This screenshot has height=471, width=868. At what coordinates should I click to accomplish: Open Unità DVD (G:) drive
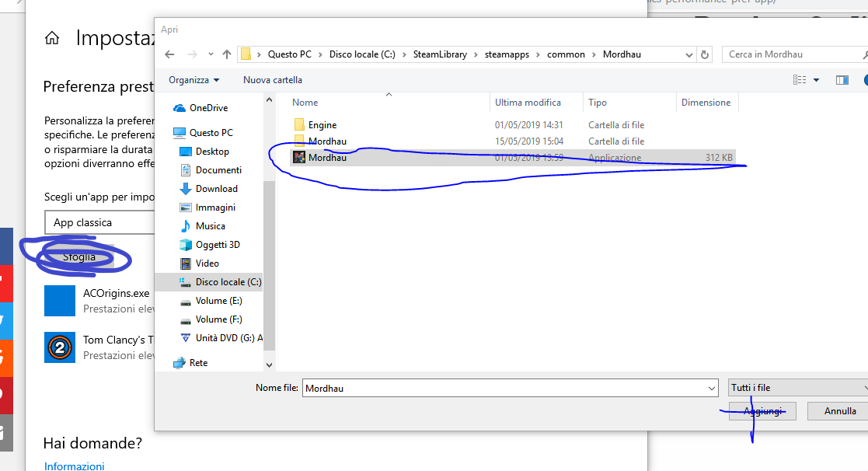click(x=228, y=338)
